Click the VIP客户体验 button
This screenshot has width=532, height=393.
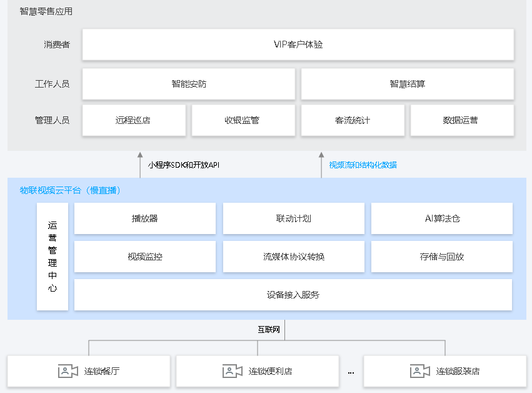coord(298,44)
